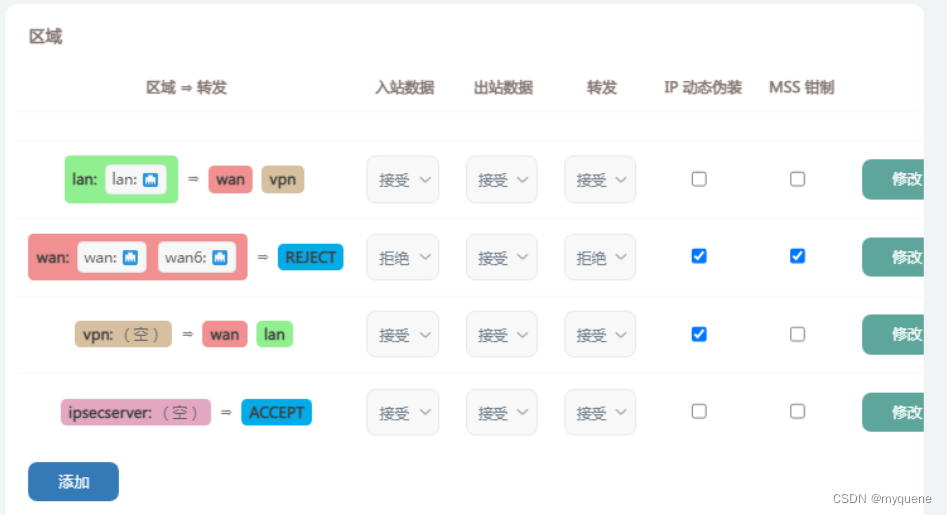Click the REJECT badge in wan row

(x=310, y=257)
